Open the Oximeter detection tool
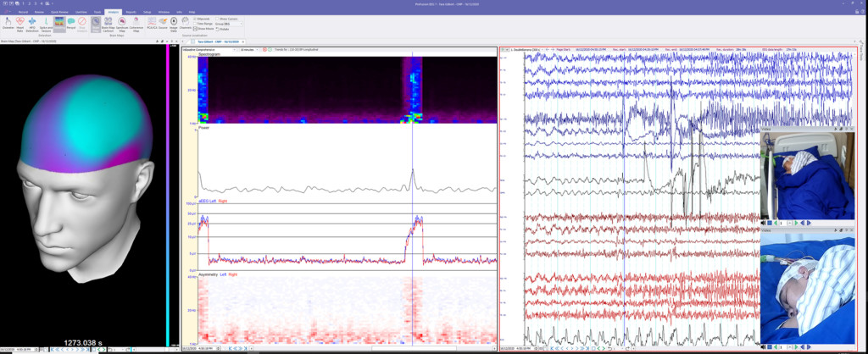 [8, 23]
